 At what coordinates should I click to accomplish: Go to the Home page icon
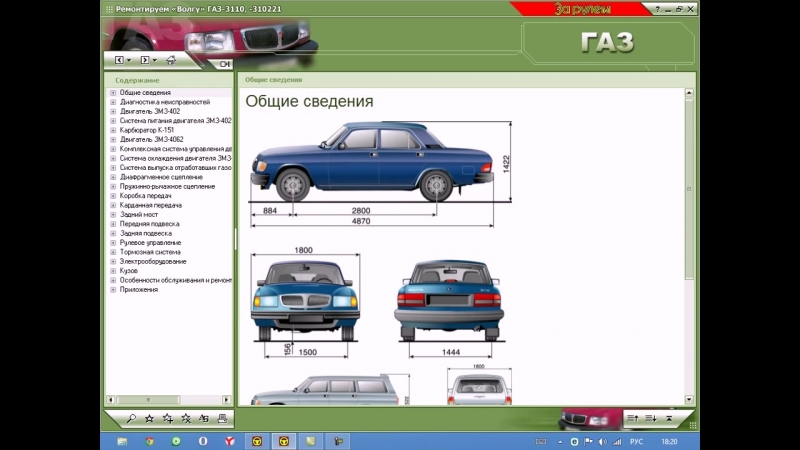pyautogui.click(x=170, y=60)
